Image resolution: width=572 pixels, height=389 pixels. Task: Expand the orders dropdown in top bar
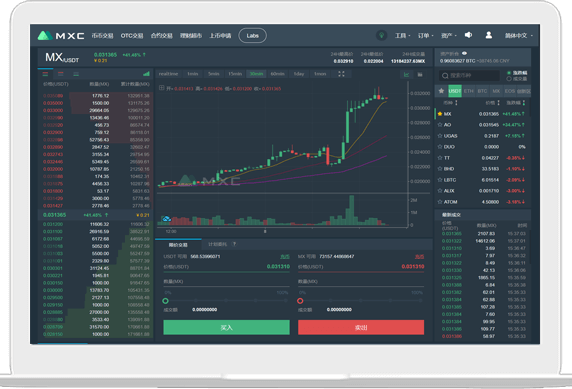tap(425, 35)
